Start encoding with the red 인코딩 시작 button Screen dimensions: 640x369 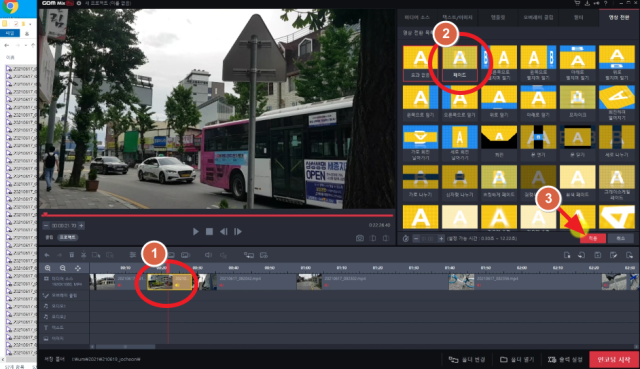613,360
